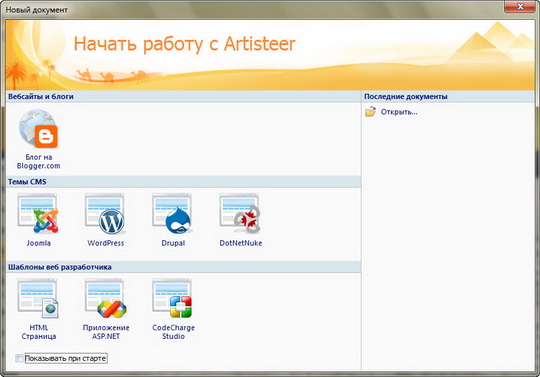The width and height of the screenshot is (540, 377).
Task: Select the CodeCharge Studio template icon
Action: (173, 298)
